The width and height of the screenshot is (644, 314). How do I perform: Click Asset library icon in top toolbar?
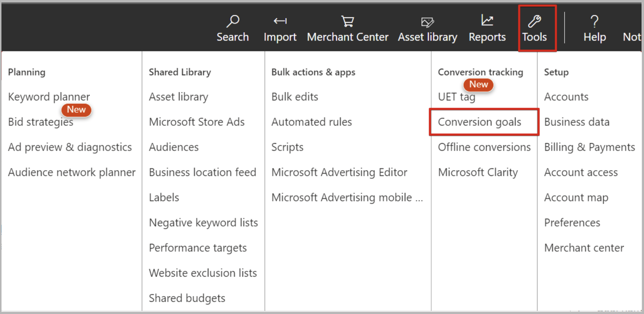coord(428,22)
